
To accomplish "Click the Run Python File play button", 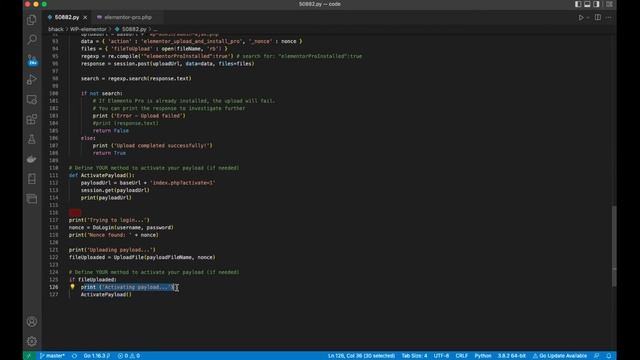I will click(x=580, y=18).
